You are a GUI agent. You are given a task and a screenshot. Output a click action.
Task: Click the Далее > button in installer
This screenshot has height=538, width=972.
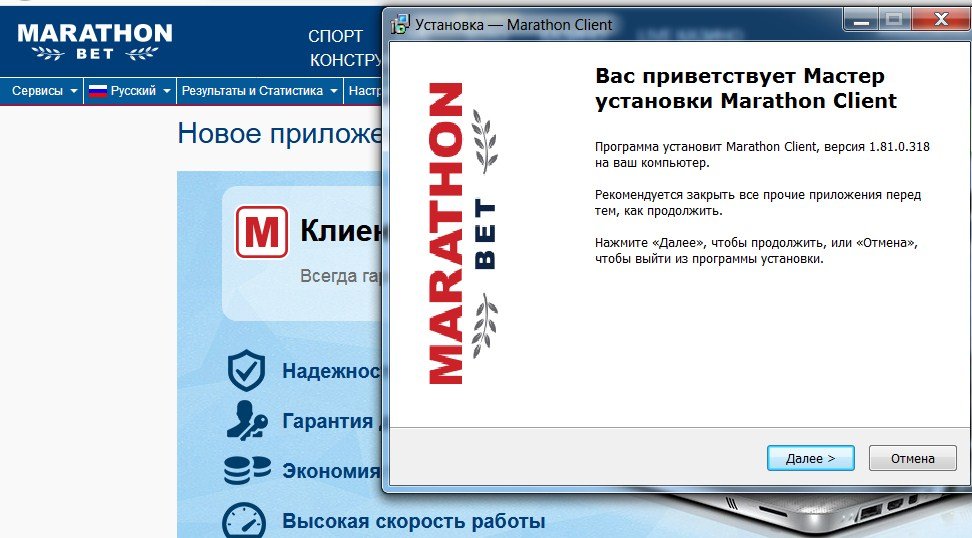coord(810,459)
